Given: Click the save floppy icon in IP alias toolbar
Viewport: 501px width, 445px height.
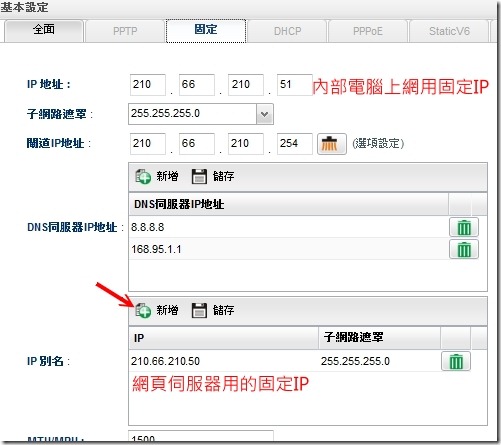Looking at the screenshot, I should (x=199, y=310).
